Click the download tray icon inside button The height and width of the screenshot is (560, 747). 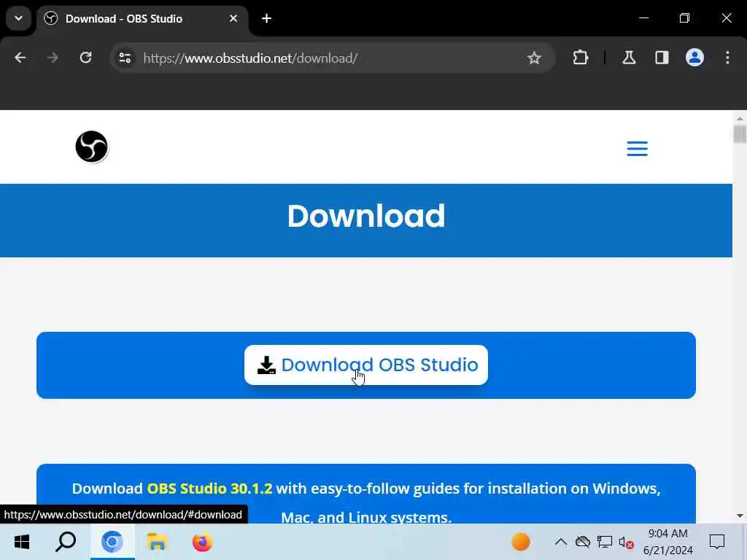click(266, 365)
